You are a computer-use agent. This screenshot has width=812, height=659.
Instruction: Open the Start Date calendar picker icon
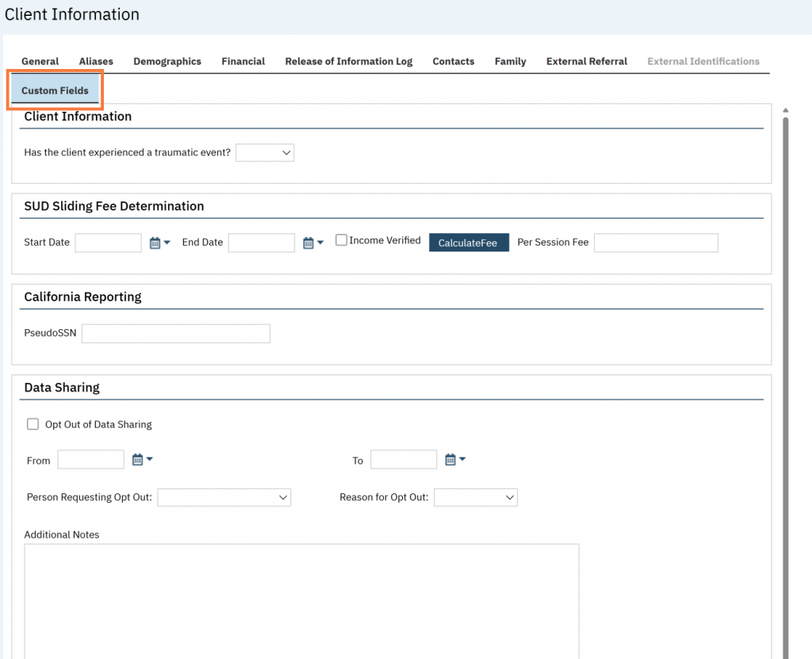155,243
